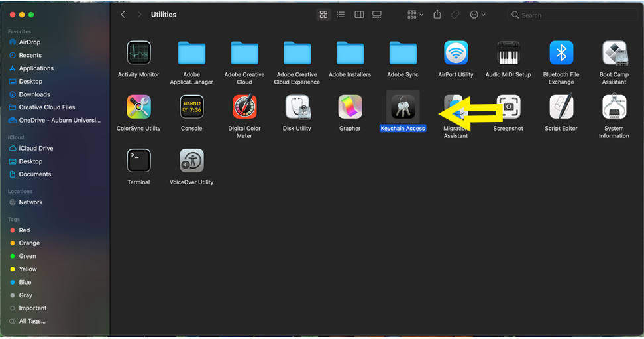Screen dimensions: 644x339
Task: Select the Keychain Access icon
Action: click(403, 107)
